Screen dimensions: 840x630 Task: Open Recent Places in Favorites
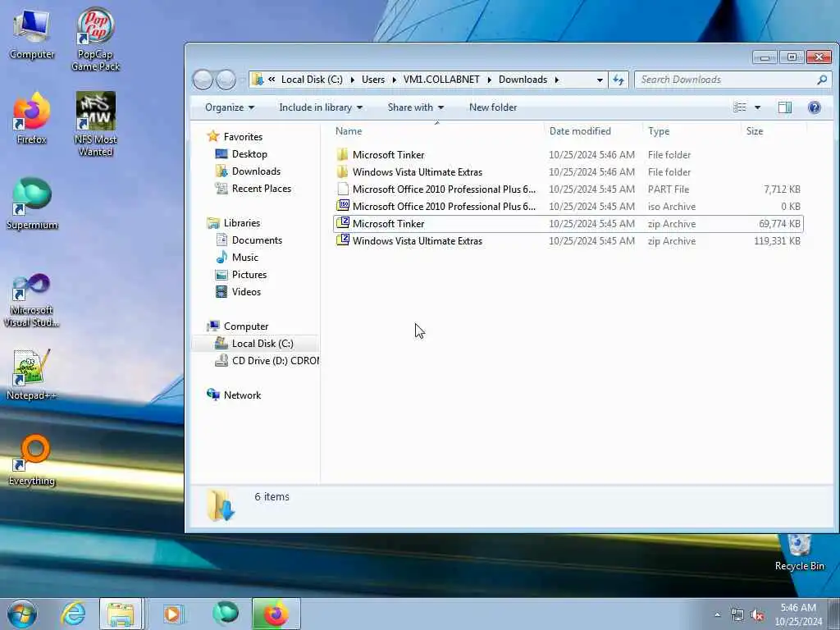coord(253,189)
